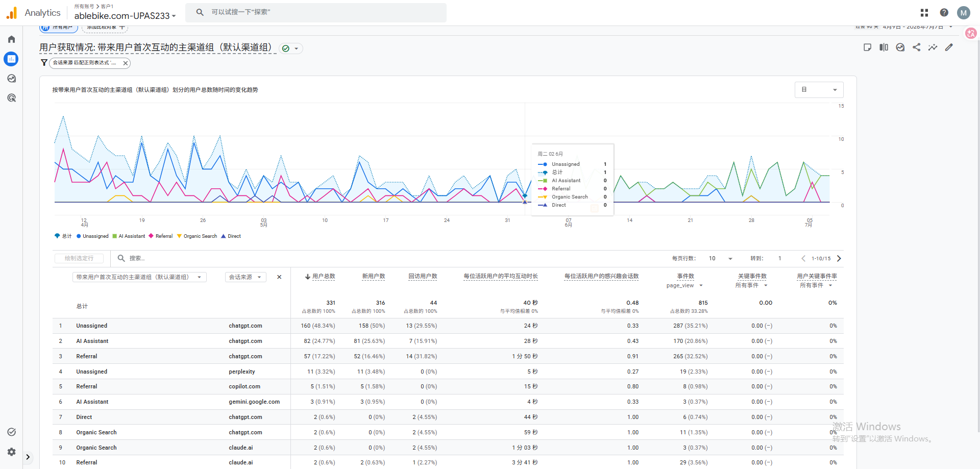Open the Home icon in left sidebar

coord(11,39)
